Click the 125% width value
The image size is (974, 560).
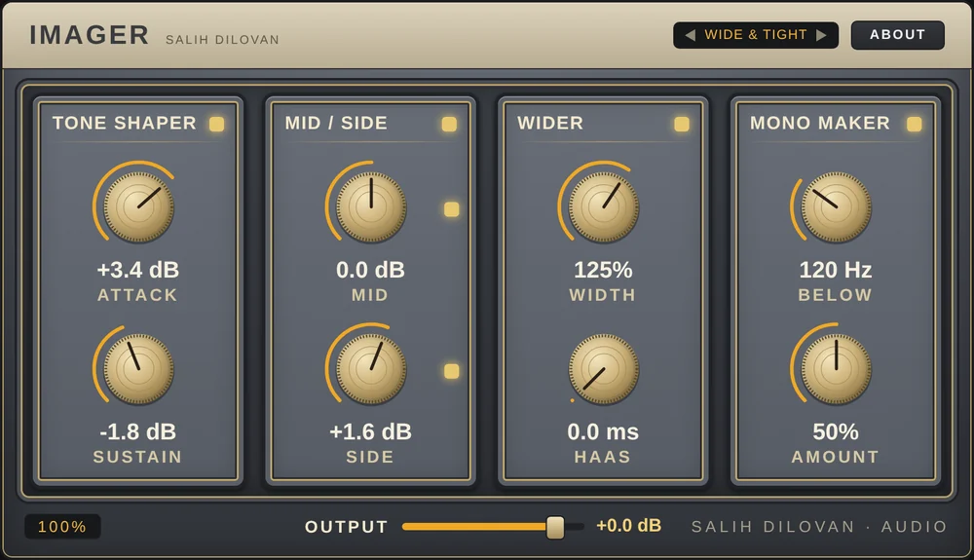[603, 270]
